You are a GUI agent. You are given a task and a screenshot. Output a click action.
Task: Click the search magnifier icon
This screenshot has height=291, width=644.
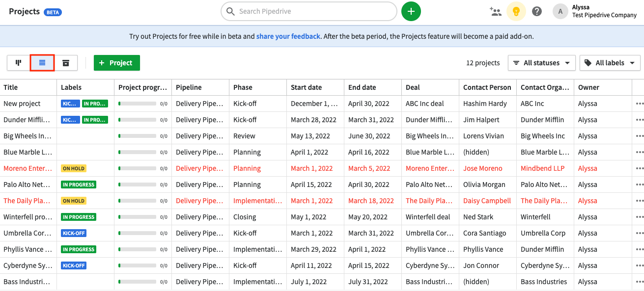tap(230, 11)
